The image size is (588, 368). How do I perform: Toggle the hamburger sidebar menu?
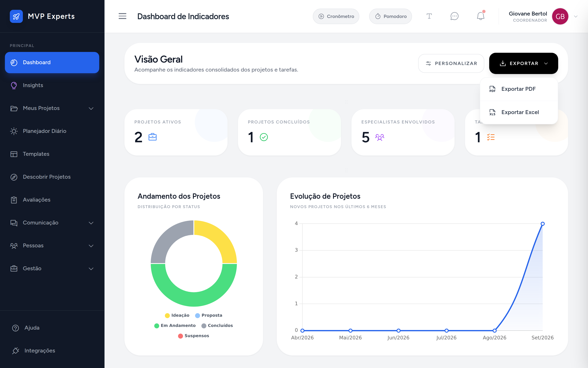pos(122,16)
